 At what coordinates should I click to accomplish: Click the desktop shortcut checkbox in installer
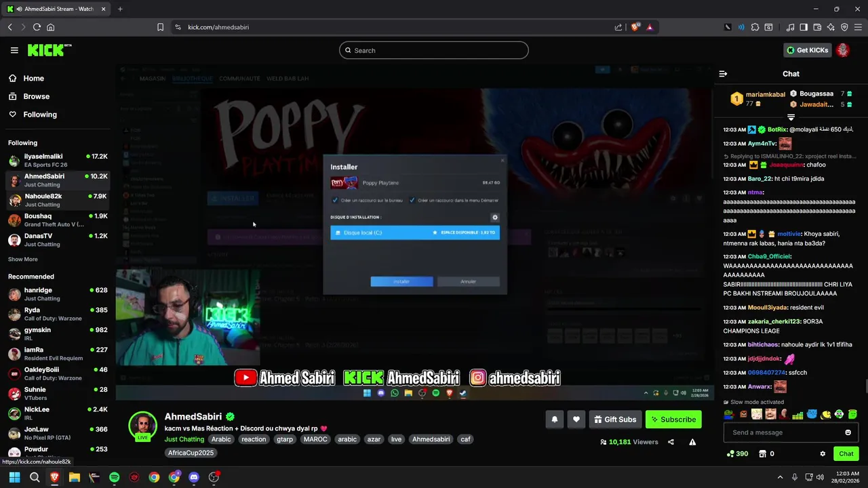tap(335, 201)
